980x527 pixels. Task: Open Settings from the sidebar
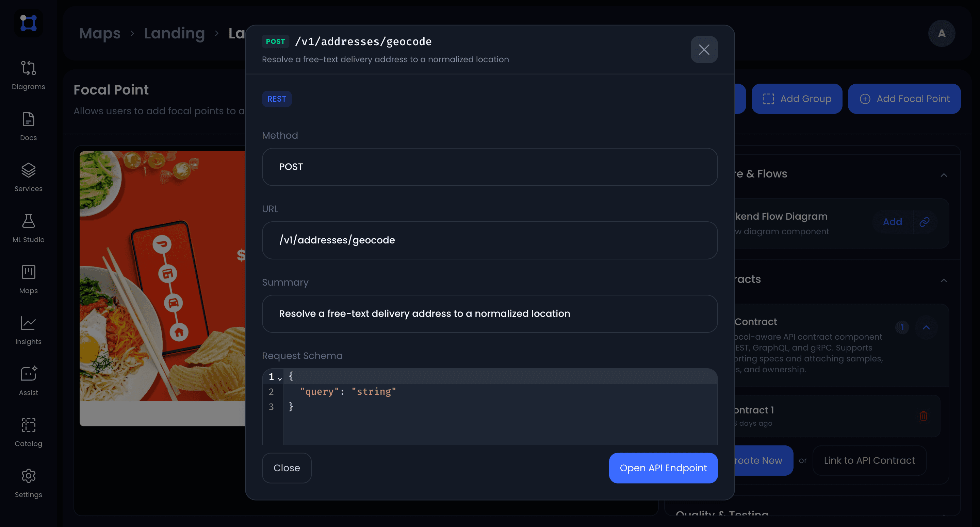click(x=29, y=482)
